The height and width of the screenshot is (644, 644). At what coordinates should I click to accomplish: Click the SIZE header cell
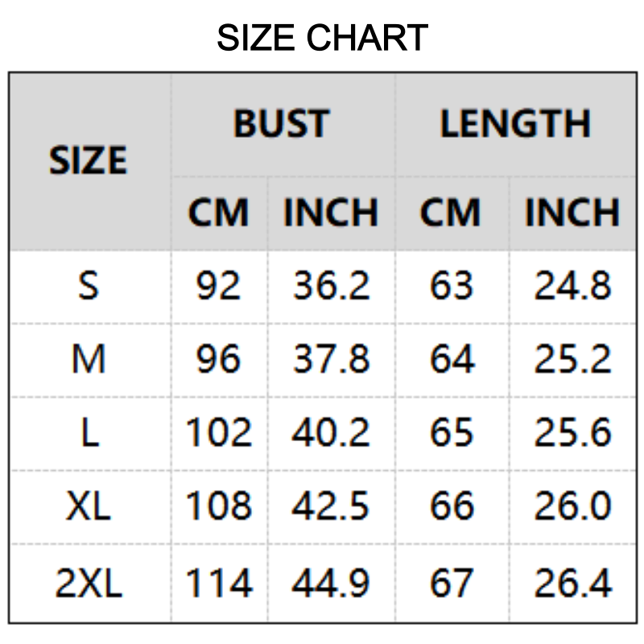(x=89, y=161)
